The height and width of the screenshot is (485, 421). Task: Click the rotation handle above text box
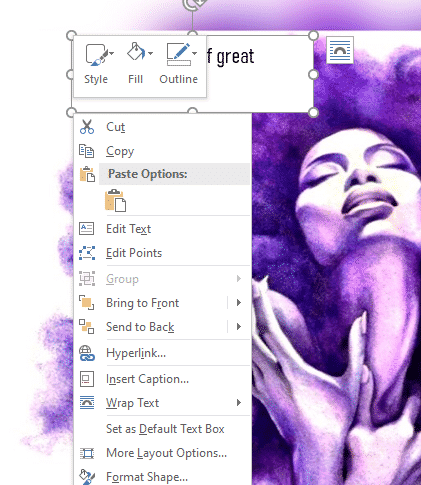click(193, 4)
